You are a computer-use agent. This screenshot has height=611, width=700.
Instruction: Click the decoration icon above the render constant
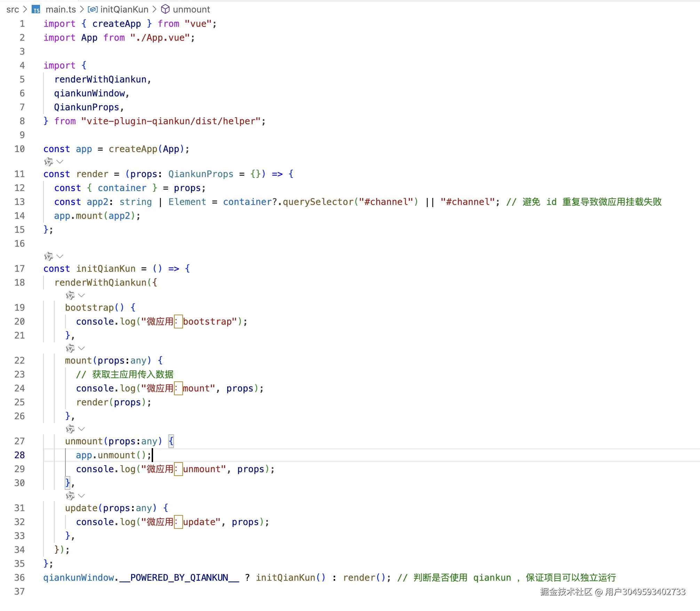[49, 161]
